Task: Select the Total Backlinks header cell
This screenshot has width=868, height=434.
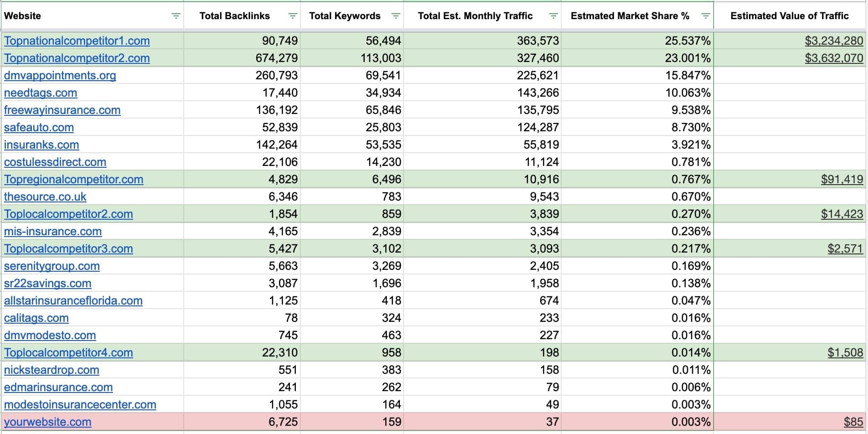Action: pyautogui.click(x=242, y=16)
